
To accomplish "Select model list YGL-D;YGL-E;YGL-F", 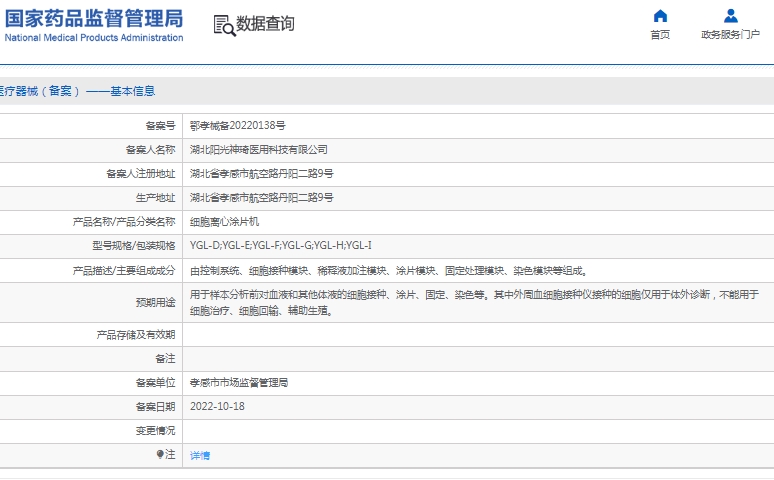I will 281,245.
